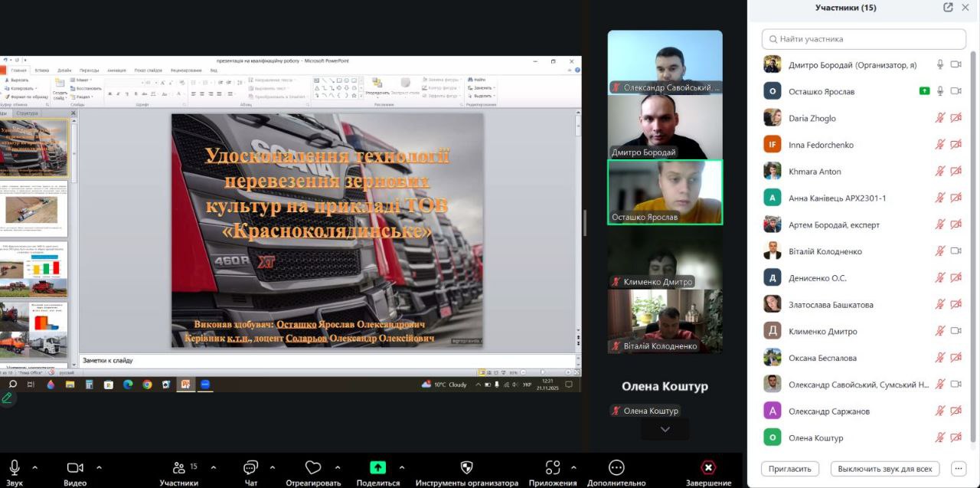Click the participant search field

pyautogui.click(x=864, y=39)
